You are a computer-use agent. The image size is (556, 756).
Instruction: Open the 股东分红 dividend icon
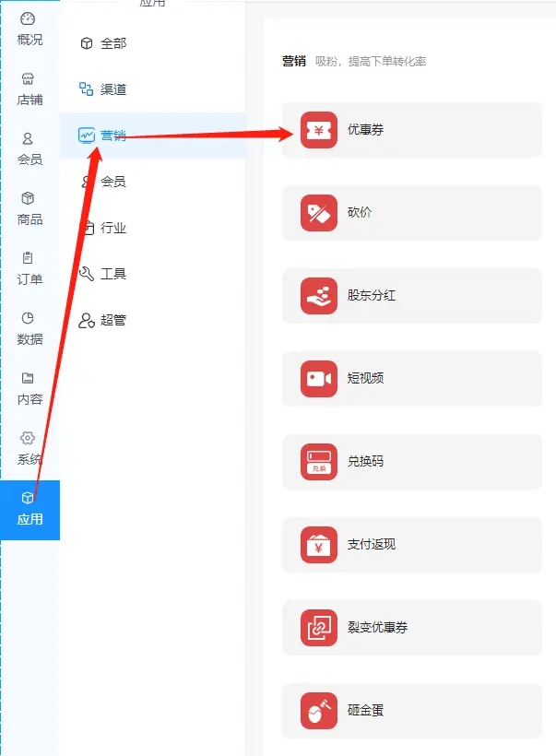[x=319, y=296]
